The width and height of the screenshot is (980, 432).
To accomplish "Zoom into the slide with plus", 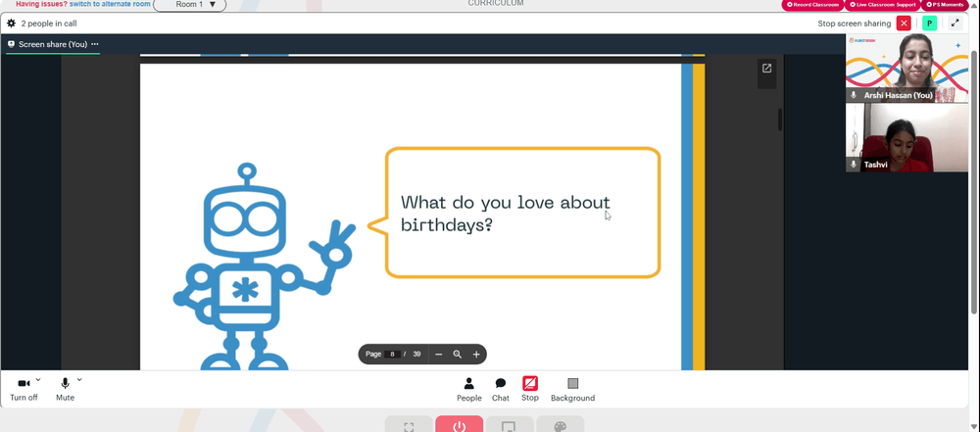I will [x=476, y=354].
